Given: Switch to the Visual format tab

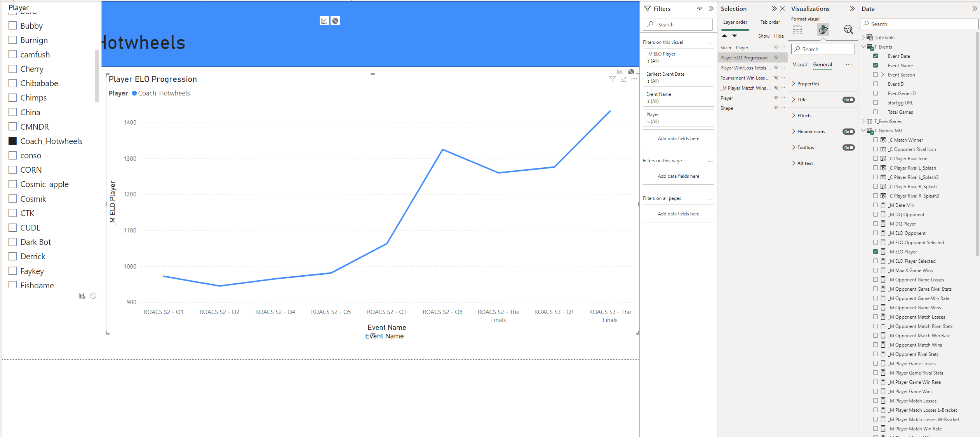Looking at the screenshot, I should coord(799,64).
